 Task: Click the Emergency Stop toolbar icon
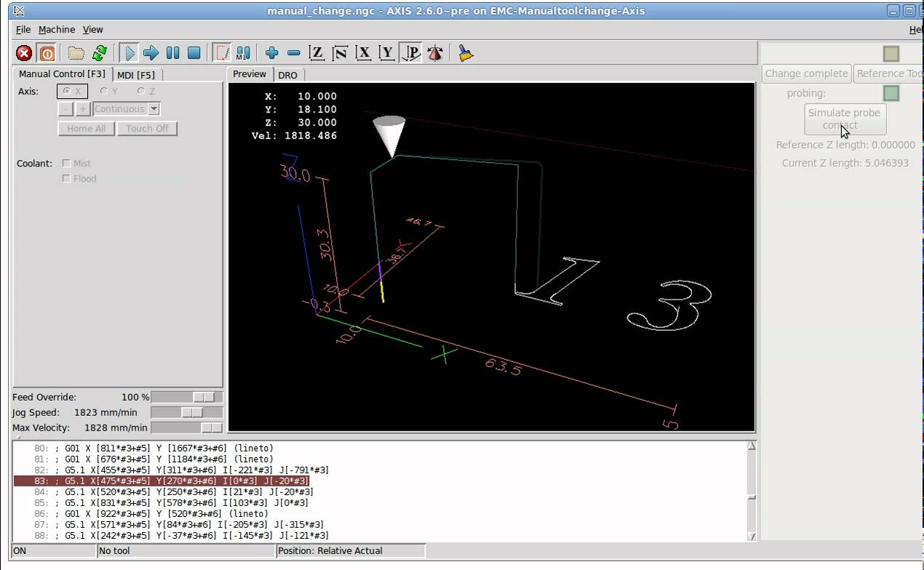point(24,53)
